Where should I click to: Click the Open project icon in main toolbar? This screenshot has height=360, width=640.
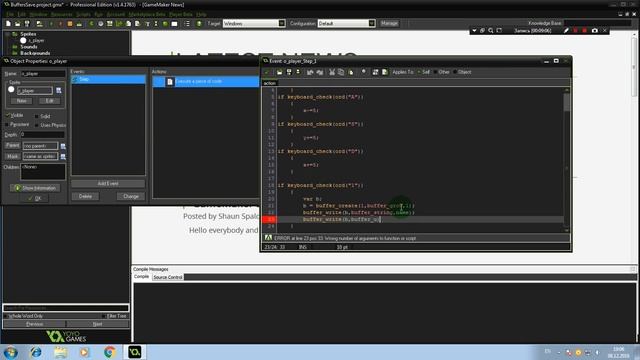17,24
